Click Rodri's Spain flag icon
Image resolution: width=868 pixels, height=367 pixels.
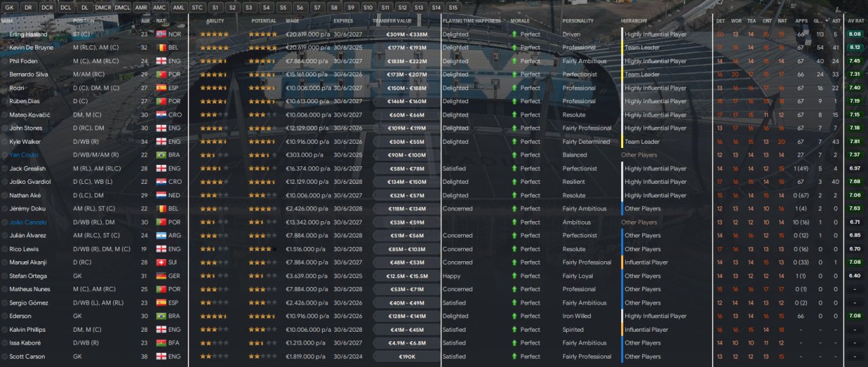click(x=161, y=88)
